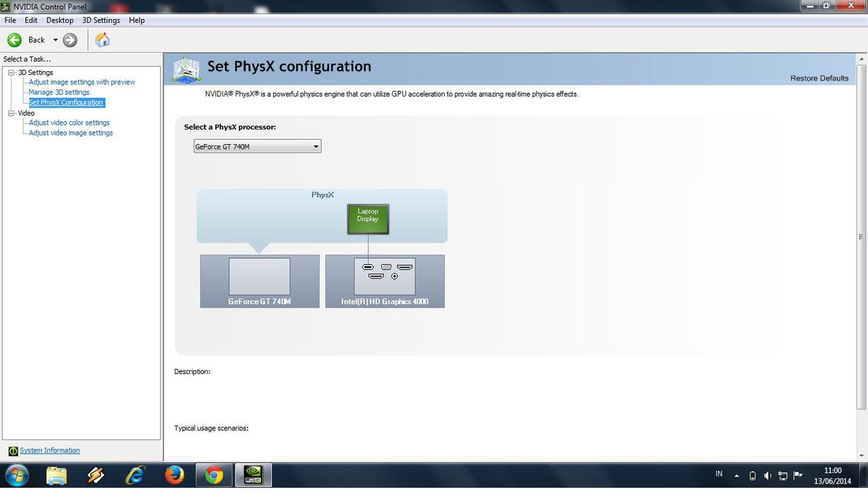
Task: Close the NVIDIA Control Panel window
Action: (850, 5)
